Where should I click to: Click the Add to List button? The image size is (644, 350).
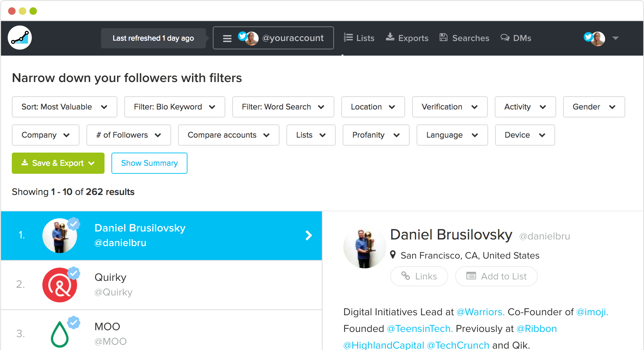point(496,276)
